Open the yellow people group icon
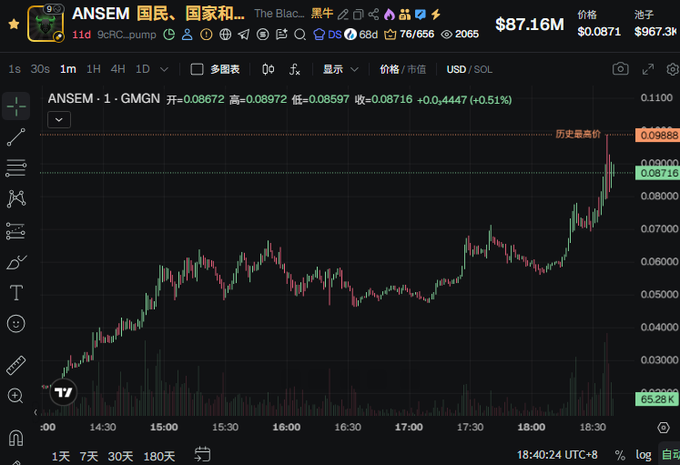680x465 pixels. (x=405, y=15)
